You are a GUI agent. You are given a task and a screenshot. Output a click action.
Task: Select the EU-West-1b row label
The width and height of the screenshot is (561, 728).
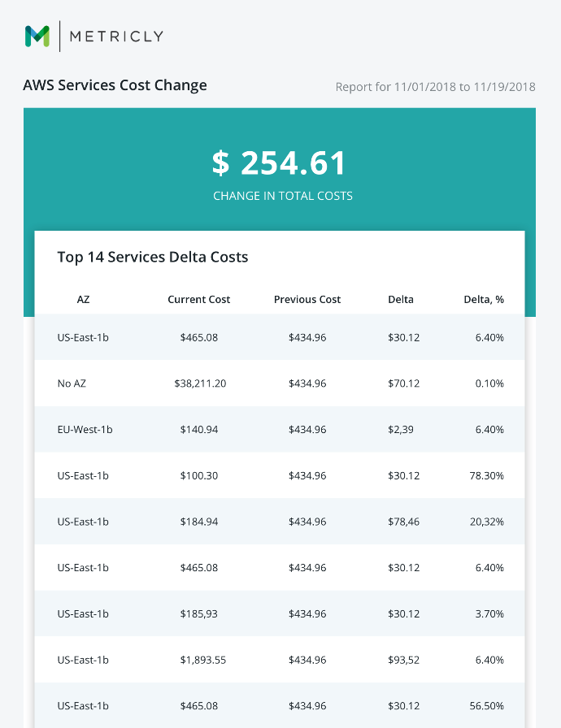[85, 430]
